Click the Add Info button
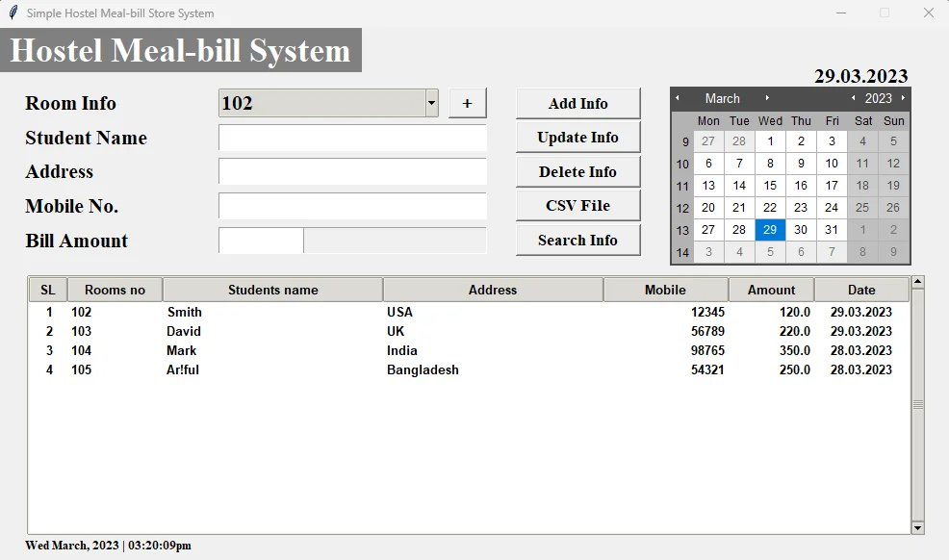The width and height of the screenshot is (949, 560). tap(578, 103)
